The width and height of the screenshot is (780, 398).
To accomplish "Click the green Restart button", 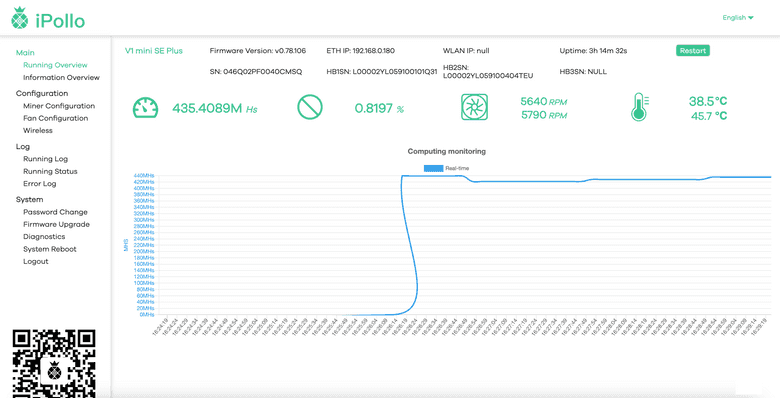I will tap(692, 50).
